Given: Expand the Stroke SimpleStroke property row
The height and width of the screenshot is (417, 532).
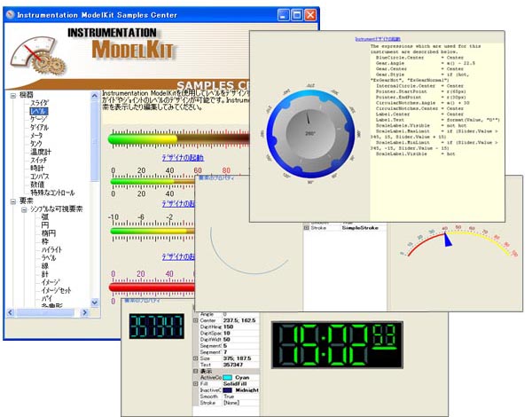Looking at the screenshot, I should (307, 228).
